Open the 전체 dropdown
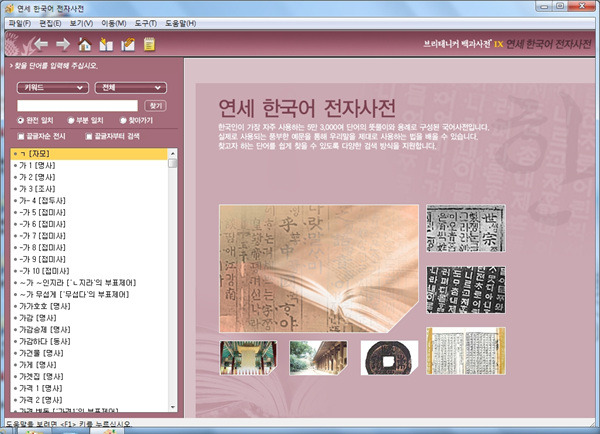The width and height of the screenshot is (600, 434). coord(130,88)
